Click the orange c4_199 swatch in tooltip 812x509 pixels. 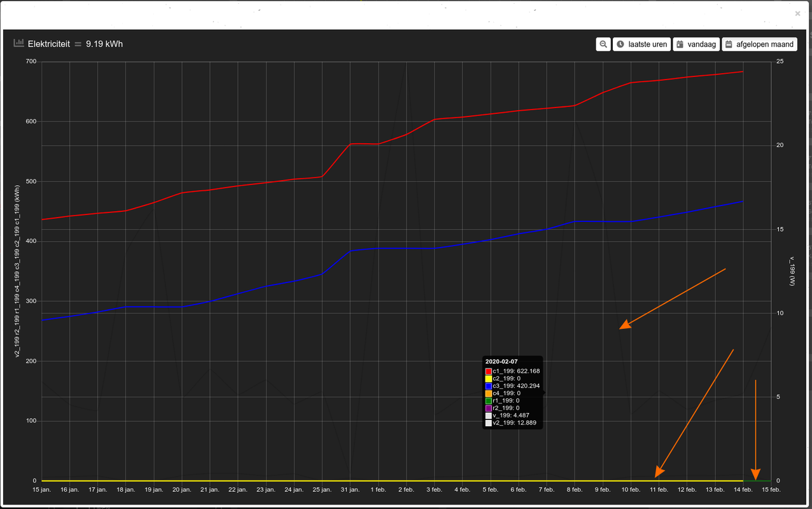tap(489, 393)
